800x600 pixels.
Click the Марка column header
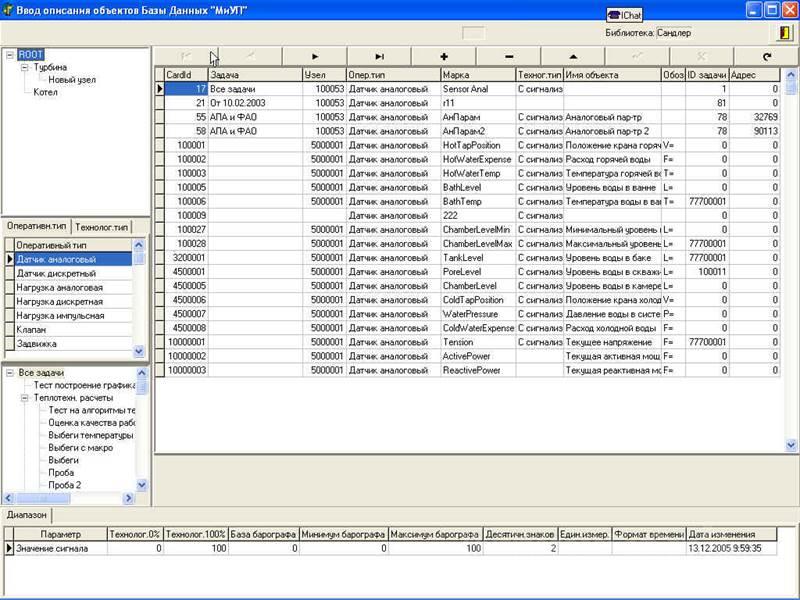[476, 75]
